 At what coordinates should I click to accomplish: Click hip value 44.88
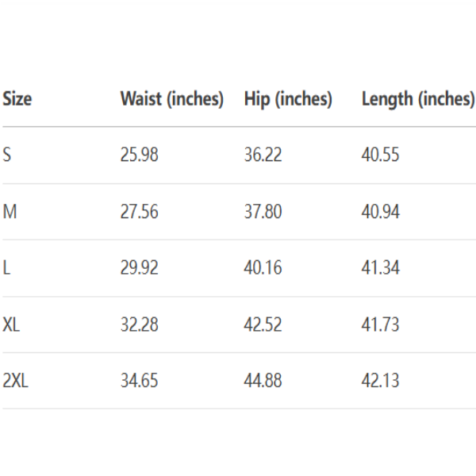point(263,381)
